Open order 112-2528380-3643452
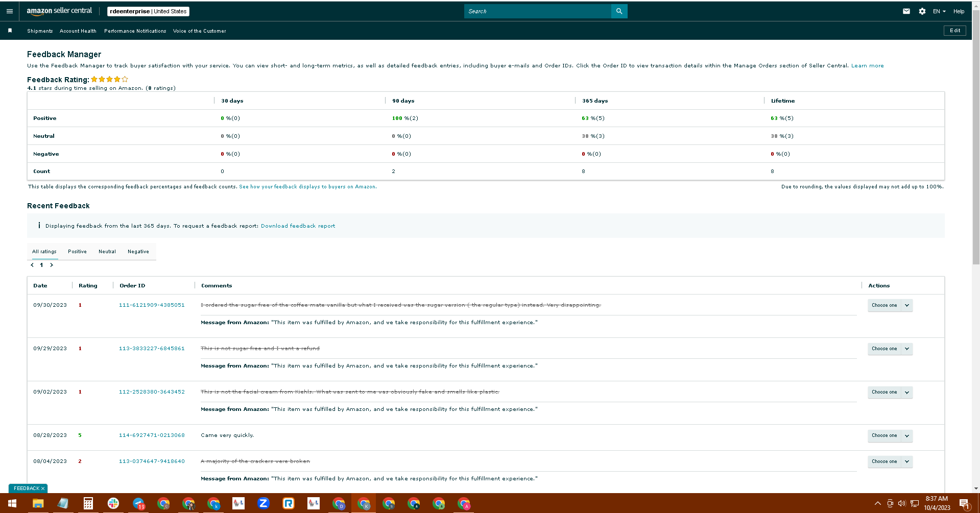 [x=152, y=392]
